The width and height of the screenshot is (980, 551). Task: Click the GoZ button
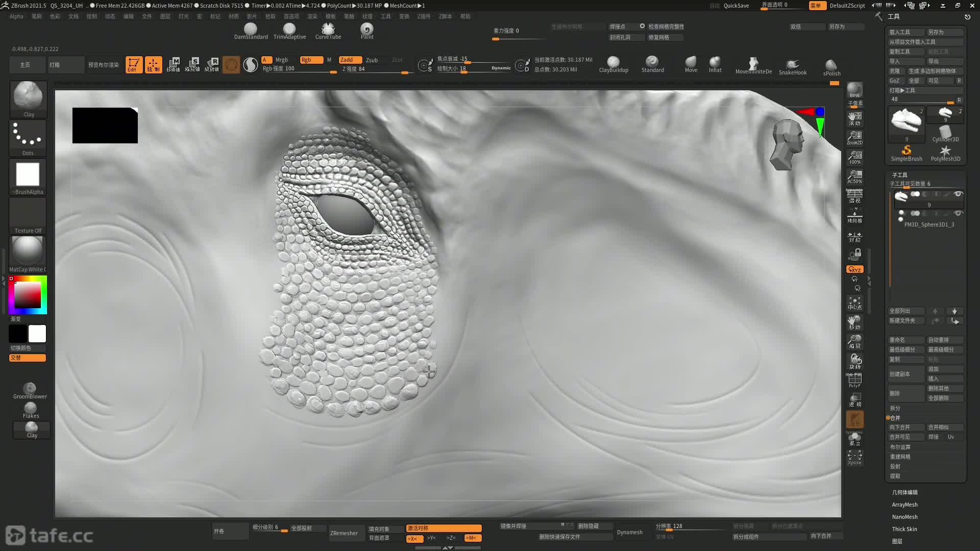coord(896,81)
